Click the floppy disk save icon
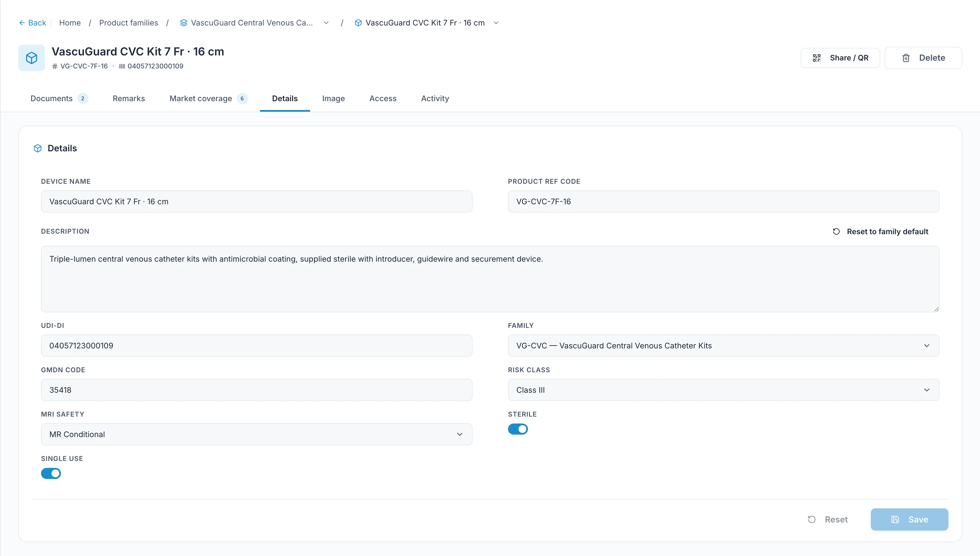Viewport: 980px width, 556px height. [895, 519]
